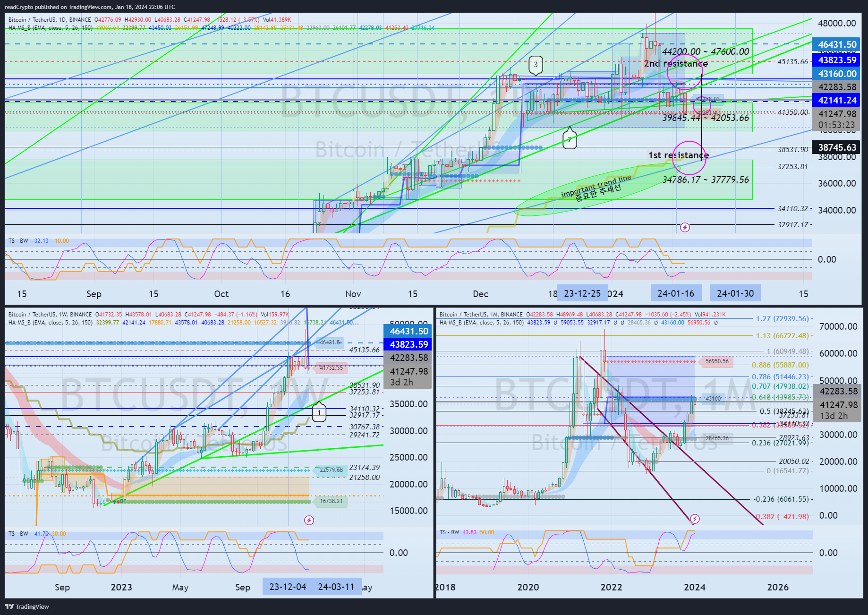This screenshot has height=615, width=868.
Task: Click the 0.236 (27021.99) Fibonacci label
Action: (x=780, y=443)
